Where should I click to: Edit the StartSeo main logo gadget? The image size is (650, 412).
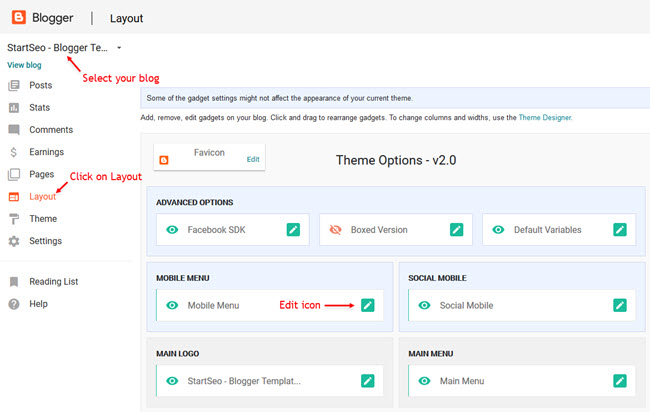[368, 381]
